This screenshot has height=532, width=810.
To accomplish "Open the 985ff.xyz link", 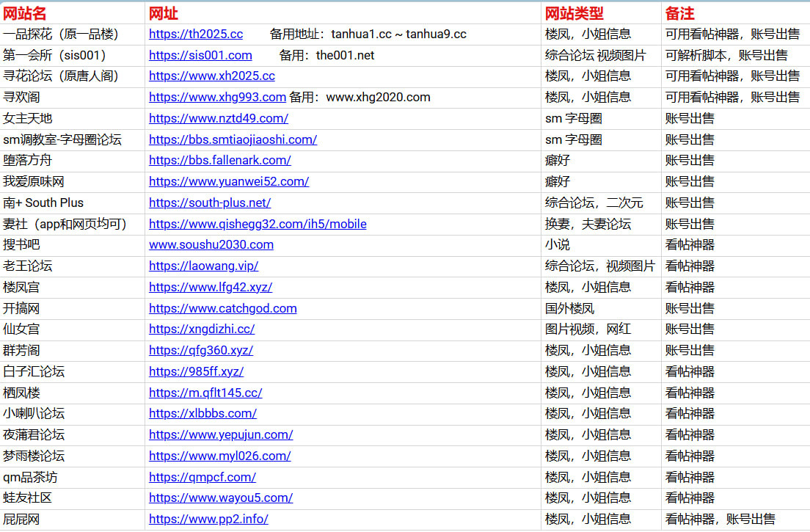I will (197, 371).
